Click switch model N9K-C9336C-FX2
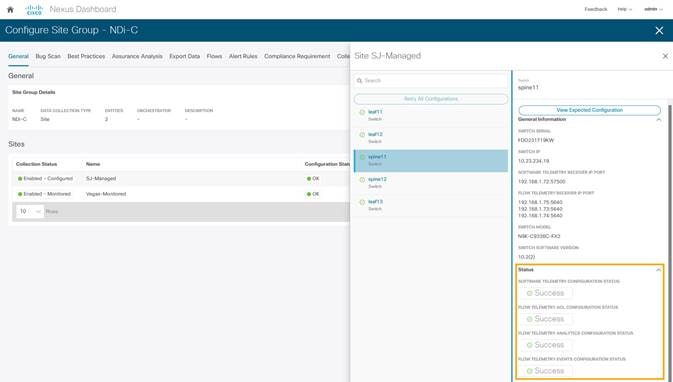 tap(539, 236)
